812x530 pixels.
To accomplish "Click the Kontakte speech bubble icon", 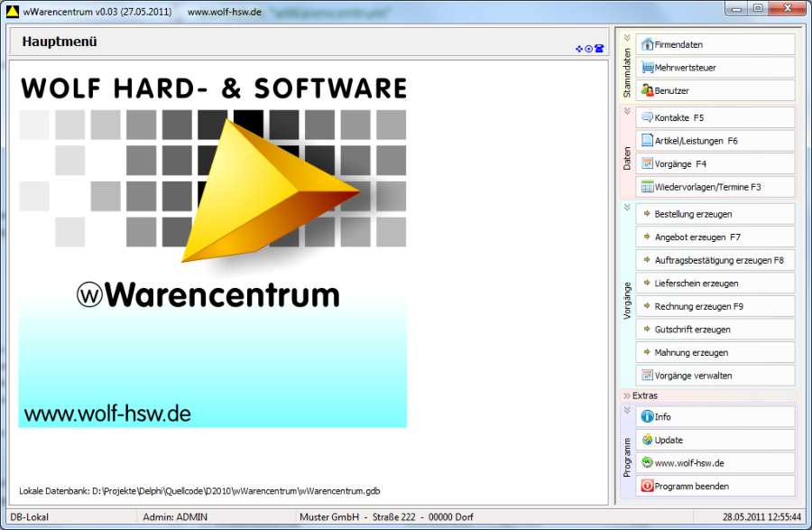I will 647,118.
